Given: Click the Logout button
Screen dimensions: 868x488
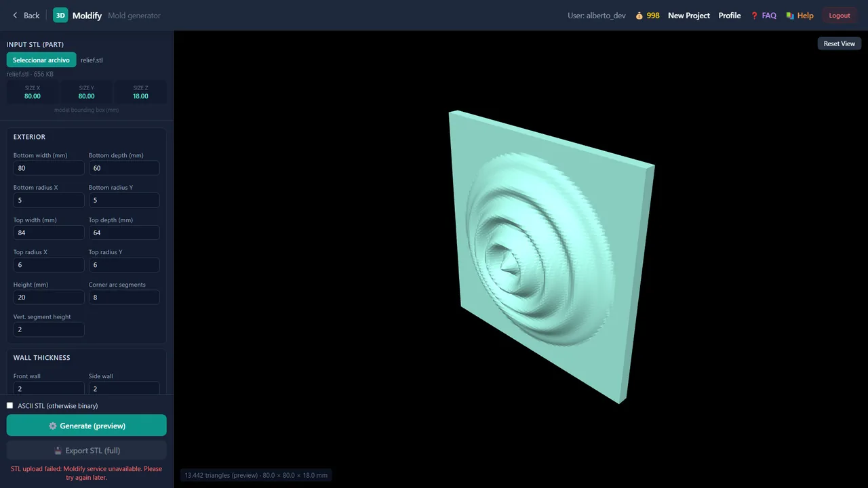Looking at the screenshot, I should [840, 16].
